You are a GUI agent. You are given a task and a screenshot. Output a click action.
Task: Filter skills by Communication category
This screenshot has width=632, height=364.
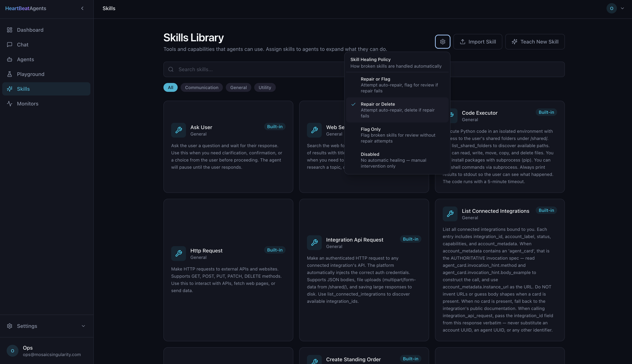pyautogui.click(x=202, y=88)
